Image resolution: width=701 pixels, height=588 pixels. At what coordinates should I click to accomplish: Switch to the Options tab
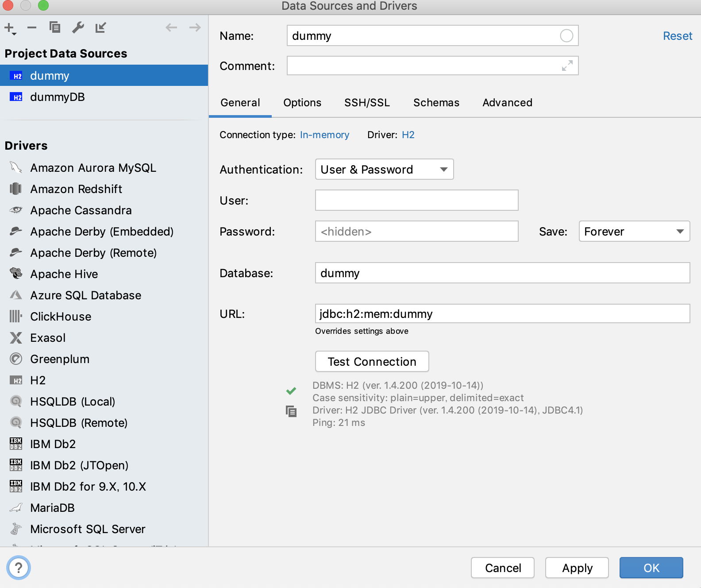pyautogui.click(x=302, y=103)
